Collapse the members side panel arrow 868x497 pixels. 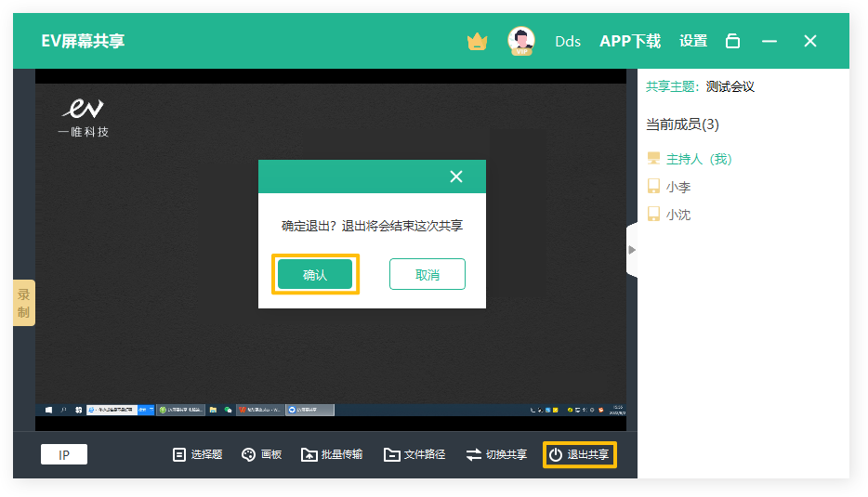coord(632,250)
